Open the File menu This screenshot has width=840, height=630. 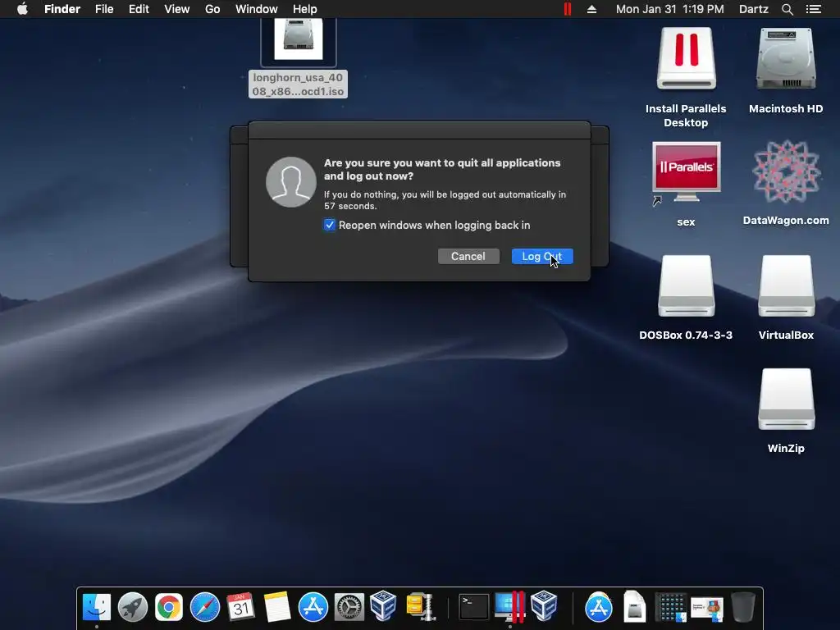[x=104, y=9]
